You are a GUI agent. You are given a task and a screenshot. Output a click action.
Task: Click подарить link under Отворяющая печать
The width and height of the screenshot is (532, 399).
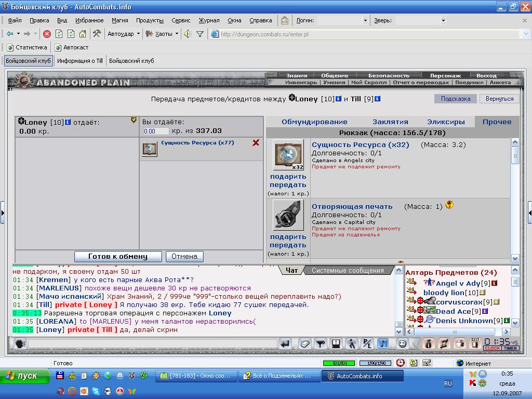[x=288, y=237]
